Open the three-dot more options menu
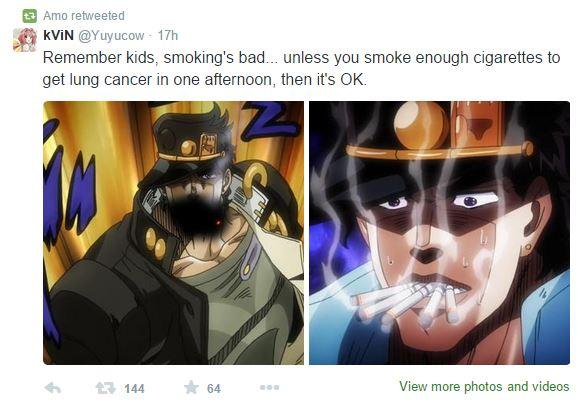The image size is (582, 406). pos(269,387)
